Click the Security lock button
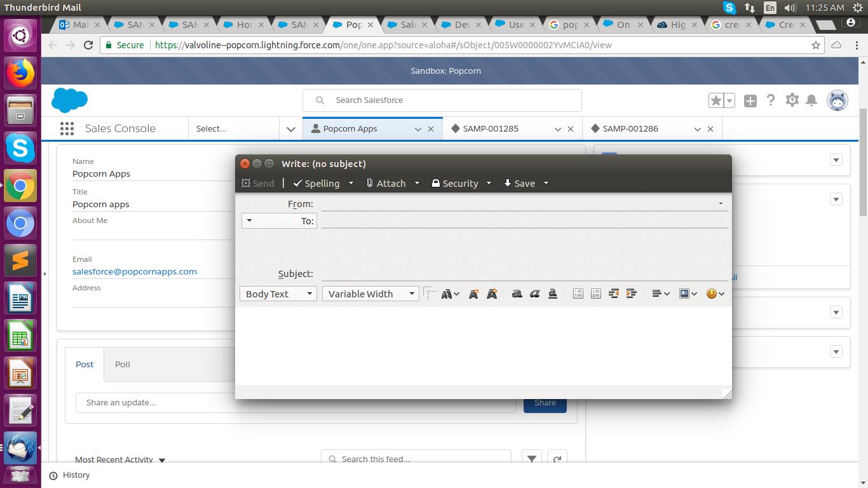The image size is (868, 488). (x=454, y=183)
